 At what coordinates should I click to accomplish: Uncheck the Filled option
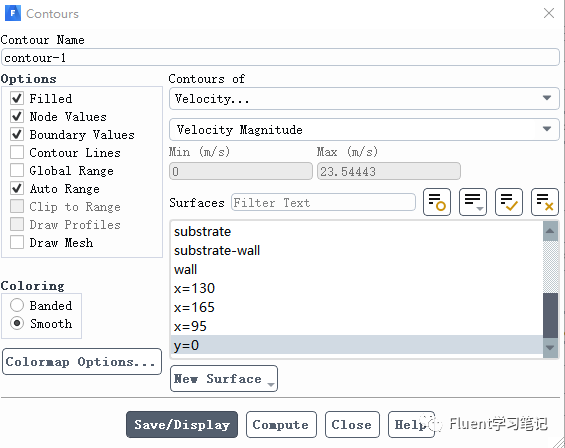17,98
